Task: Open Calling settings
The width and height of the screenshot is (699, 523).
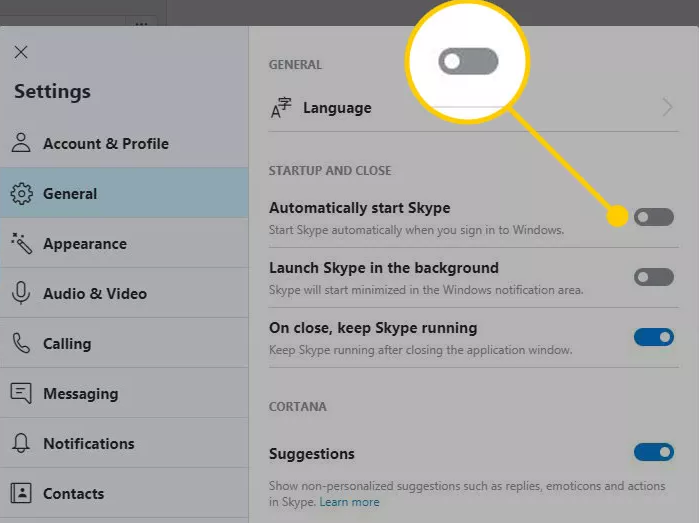Action: [x=124, y=343]
